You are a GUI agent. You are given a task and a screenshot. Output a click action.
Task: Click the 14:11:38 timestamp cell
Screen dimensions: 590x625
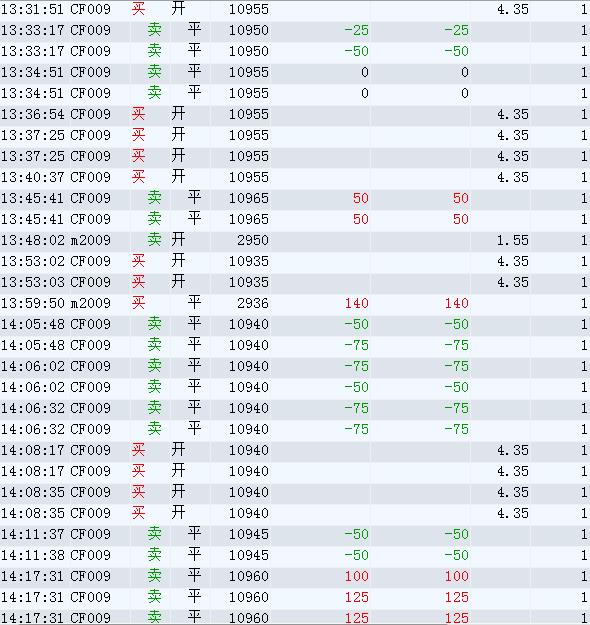[33, 555]
